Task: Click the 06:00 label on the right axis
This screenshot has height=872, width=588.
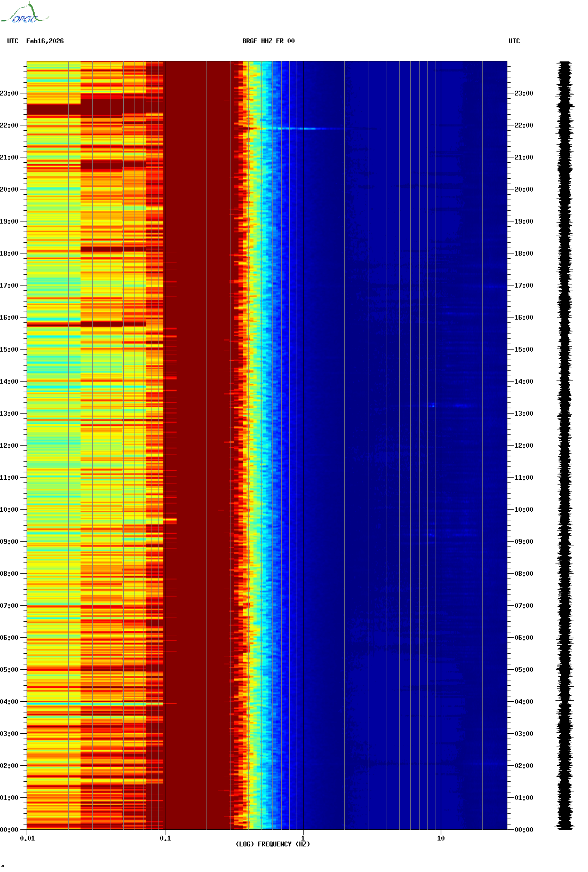Action: click(x=523, y=638)
